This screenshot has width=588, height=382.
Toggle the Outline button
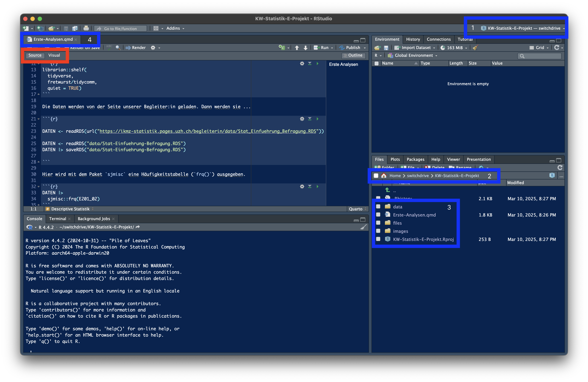tap(353, 55)
